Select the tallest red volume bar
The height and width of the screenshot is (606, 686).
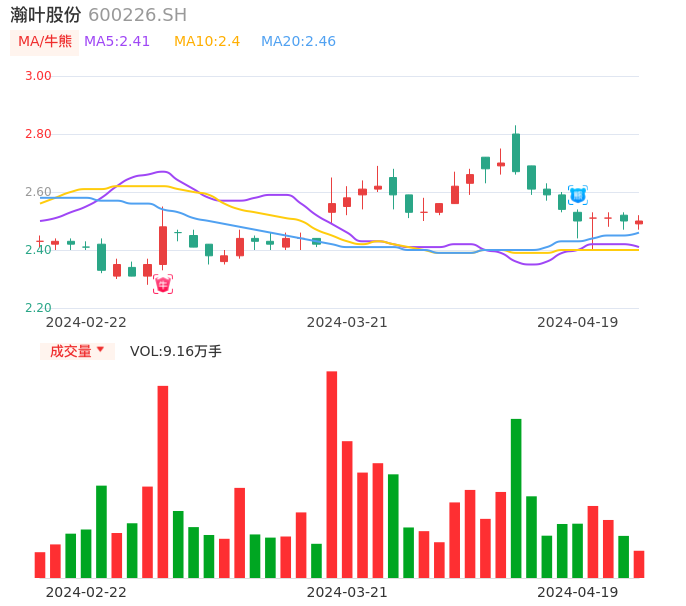coord(331,474)
